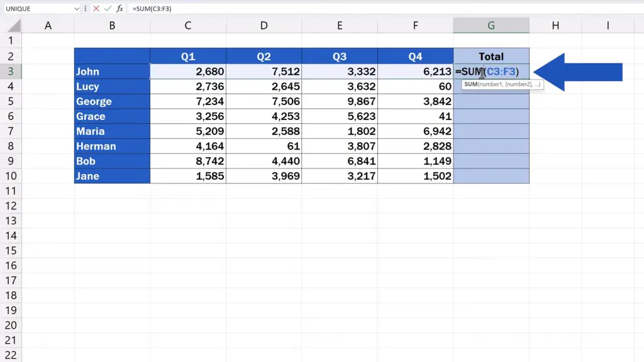Select the Bob name cell
Screen dimensions: 644x362
[x=112, y=161]
